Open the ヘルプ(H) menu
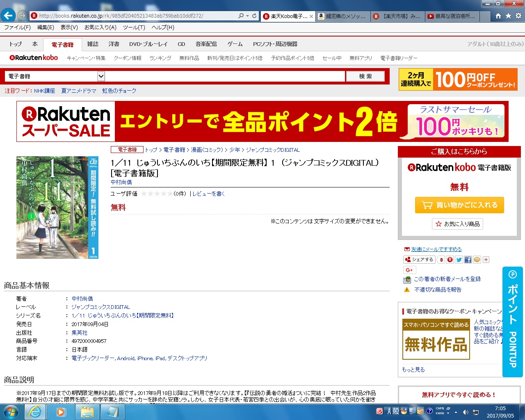 click(x=163, y=27)
